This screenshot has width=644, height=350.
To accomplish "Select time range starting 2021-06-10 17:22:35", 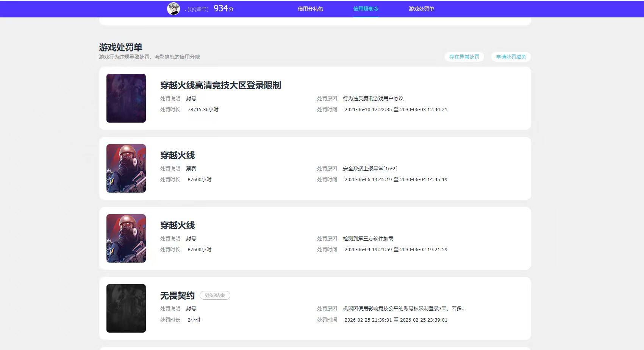I will pyautogui.click(x=396, y=109).
